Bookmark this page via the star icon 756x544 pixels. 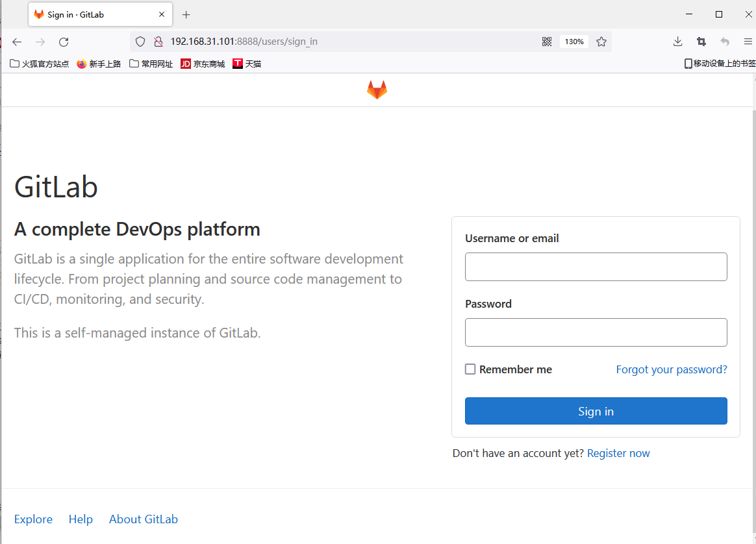pyautogui.click(x=601, y=41)
